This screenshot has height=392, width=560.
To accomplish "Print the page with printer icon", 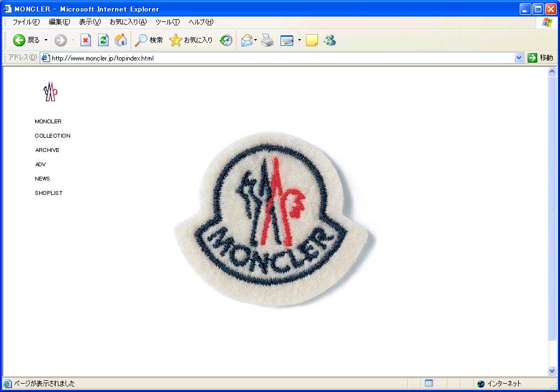I will tap(267, 40).
